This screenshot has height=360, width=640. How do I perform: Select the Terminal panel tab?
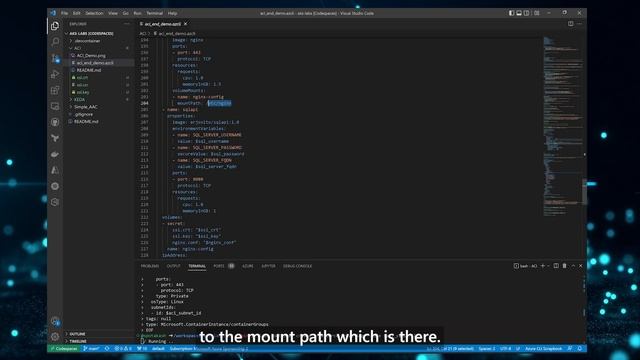197,266
